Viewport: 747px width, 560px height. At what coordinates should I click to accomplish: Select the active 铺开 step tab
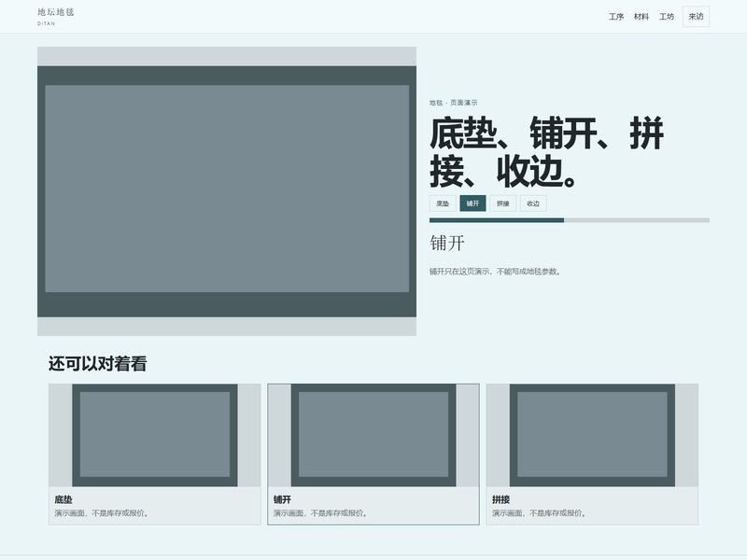472,203
